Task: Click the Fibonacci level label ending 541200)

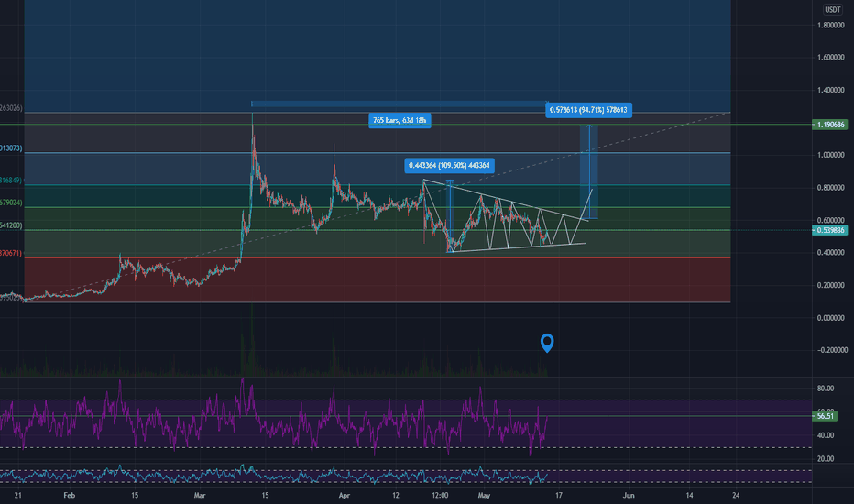Action: point(11,225)
